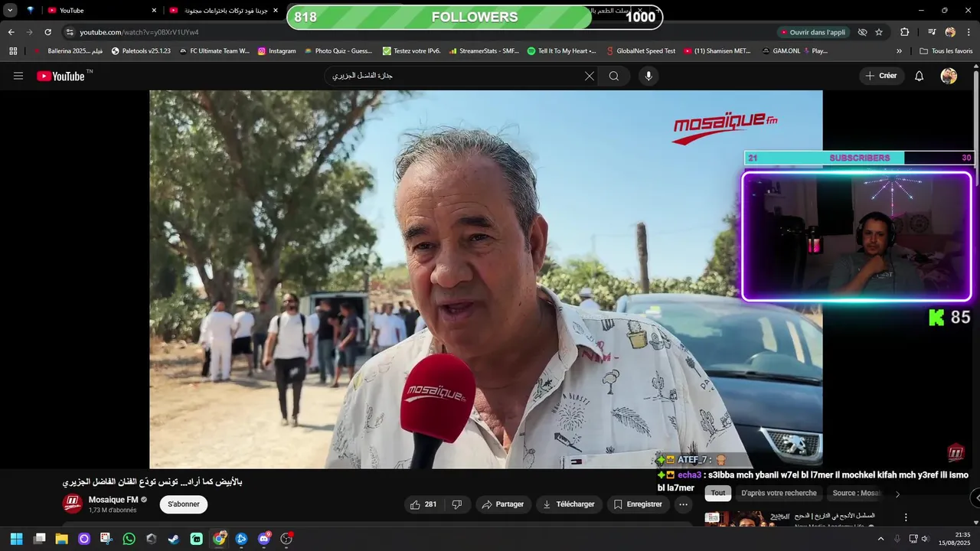Dislike the Mosaique FM video
The height and width of the screenshot is (551, 980).
[457, 504]
